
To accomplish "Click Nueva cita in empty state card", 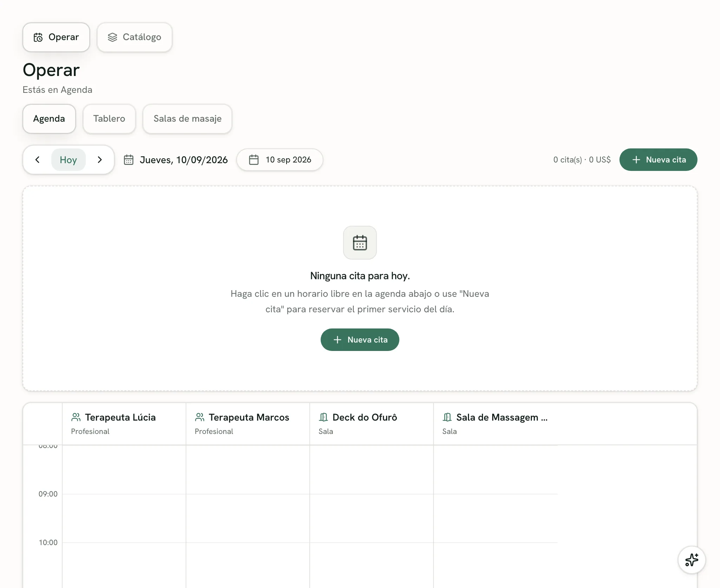I will (x=360, y=340).
